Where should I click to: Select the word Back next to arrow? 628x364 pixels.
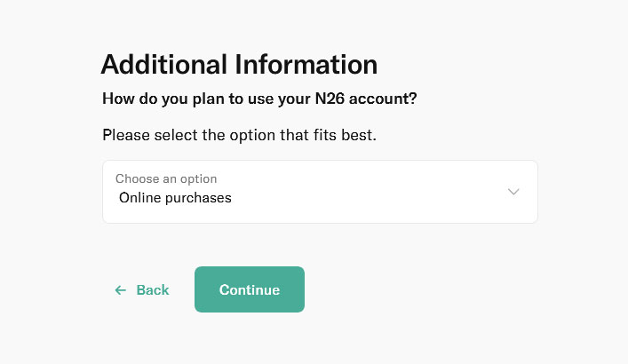pos(153,290)
